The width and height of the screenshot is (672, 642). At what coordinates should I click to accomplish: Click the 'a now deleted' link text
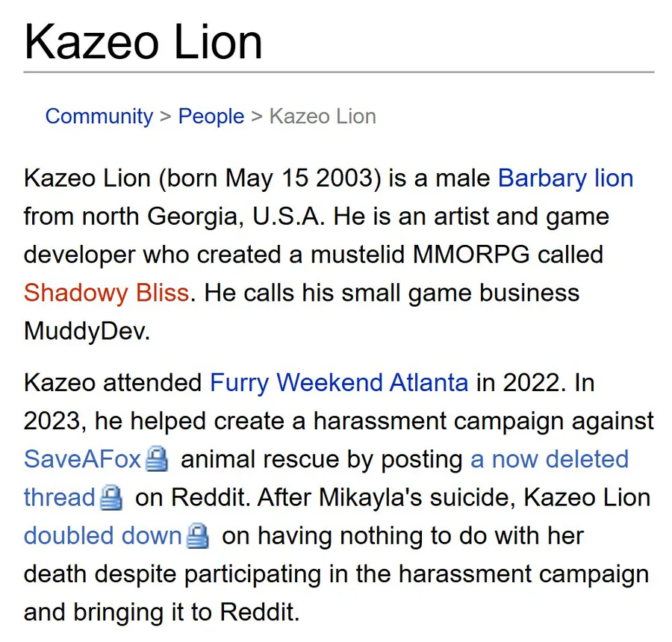pos(550,459)
